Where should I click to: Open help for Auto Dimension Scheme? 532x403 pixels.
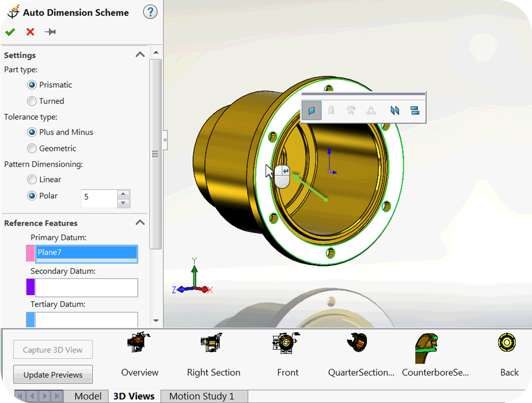pos(150,12)
